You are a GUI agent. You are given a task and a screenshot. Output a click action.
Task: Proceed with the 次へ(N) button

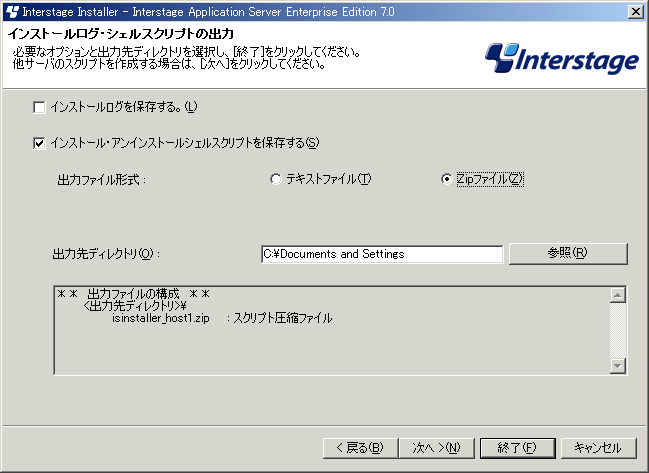pyautogui.click(x=436, y=448)
